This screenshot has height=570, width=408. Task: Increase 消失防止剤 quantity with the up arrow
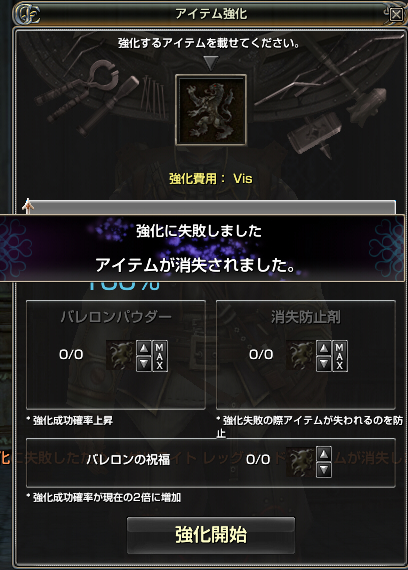(x=324, y=348)
